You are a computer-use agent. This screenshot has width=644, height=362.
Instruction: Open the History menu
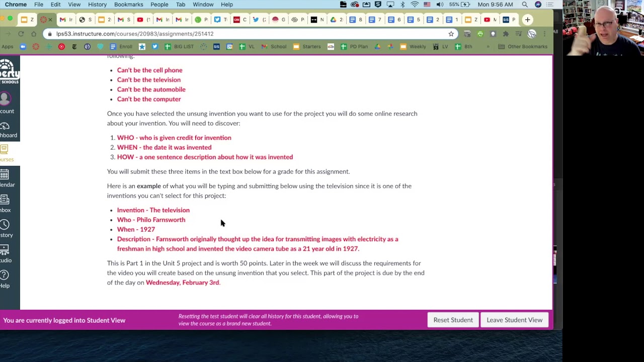[97, 5]
